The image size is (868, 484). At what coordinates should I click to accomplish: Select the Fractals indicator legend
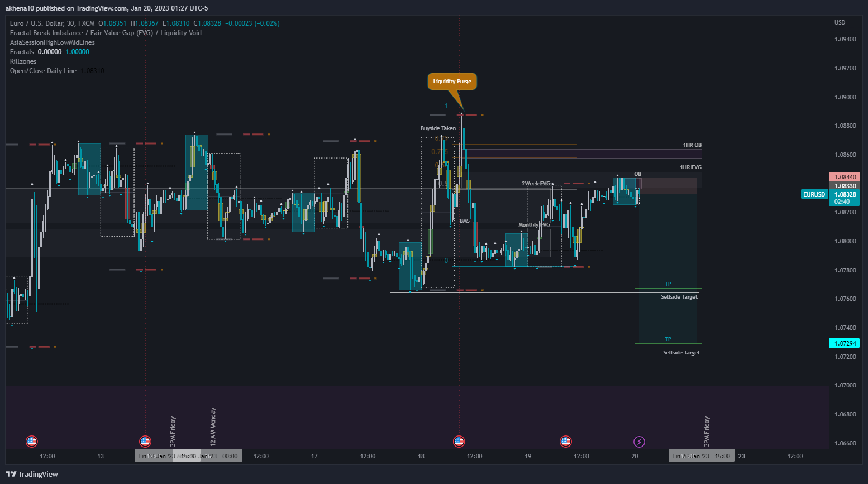click(22, 52)
